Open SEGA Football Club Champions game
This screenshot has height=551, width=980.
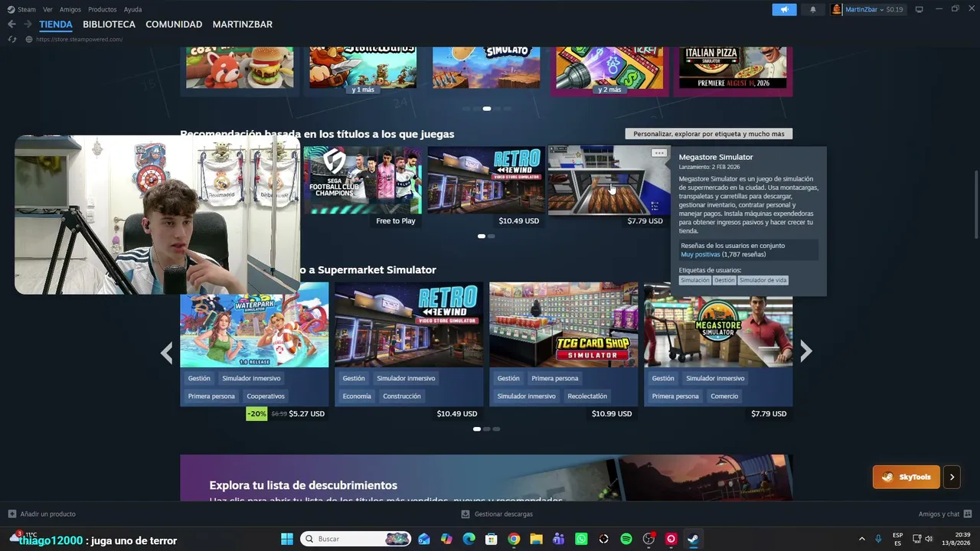click(362, 181)
